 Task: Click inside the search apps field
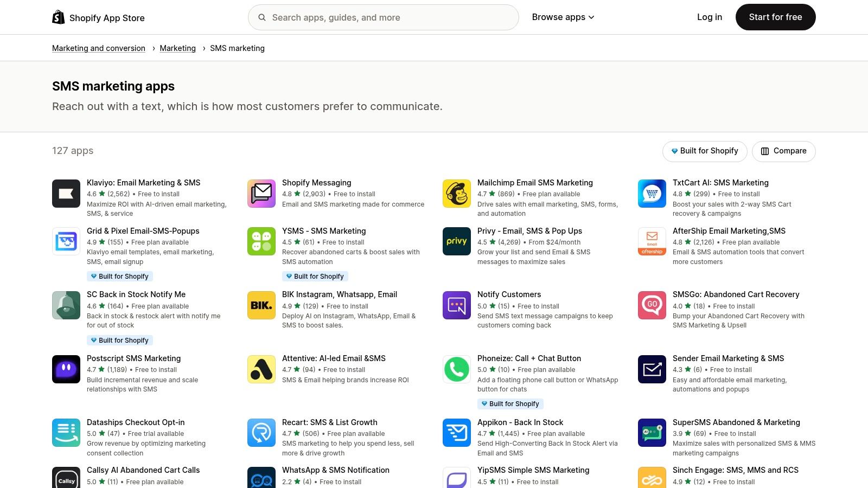coord(383,17)
